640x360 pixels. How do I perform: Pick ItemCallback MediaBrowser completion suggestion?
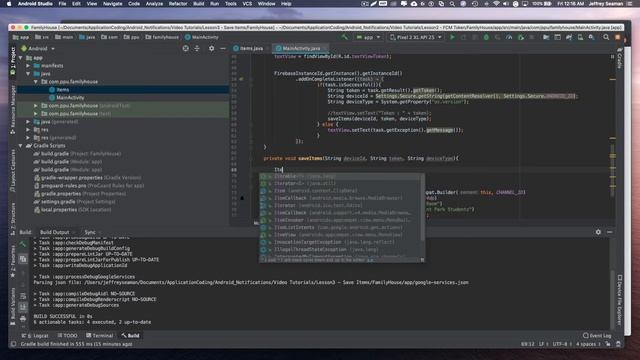(341, 198)
